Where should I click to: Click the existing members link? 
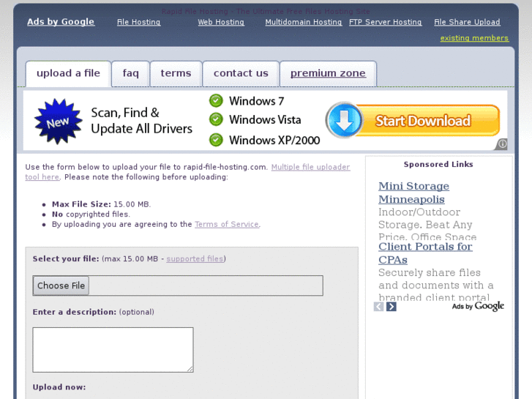474,38
